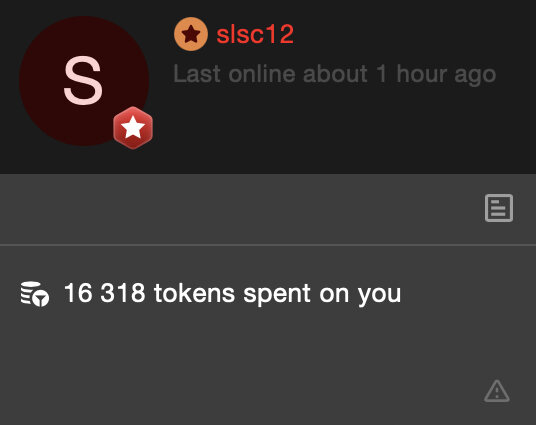Click the letter S inside the avatar
536x425 pixels.
[83, 81]
